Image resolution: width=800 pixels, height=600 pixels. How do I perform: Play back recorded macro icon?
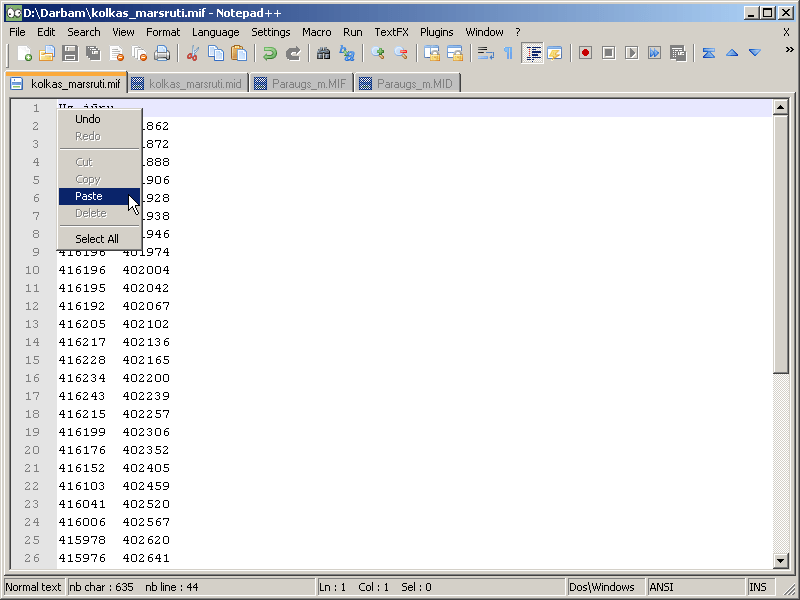pos(632,53)
